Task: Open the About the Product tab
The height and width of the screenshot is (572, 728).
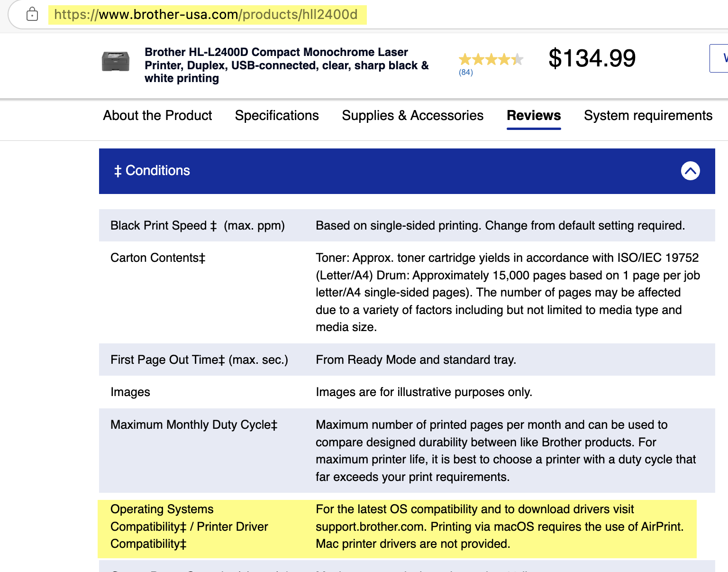Action: (157, 116)
